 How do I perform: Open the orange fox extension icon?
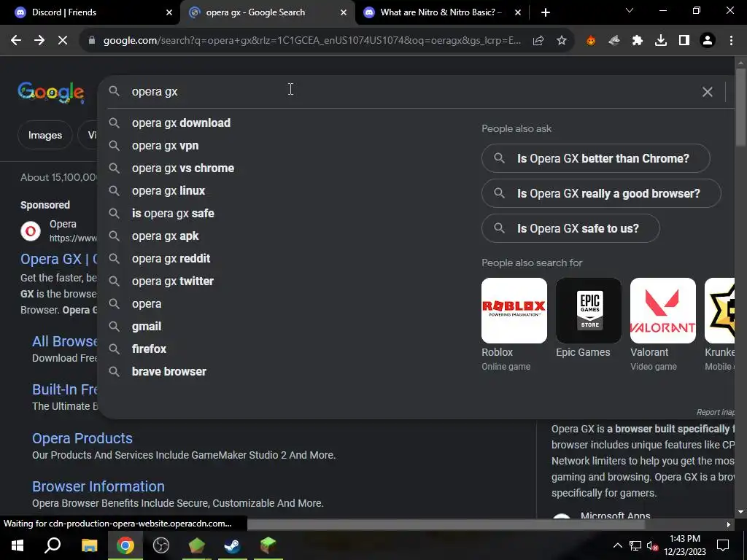point(591,41)
